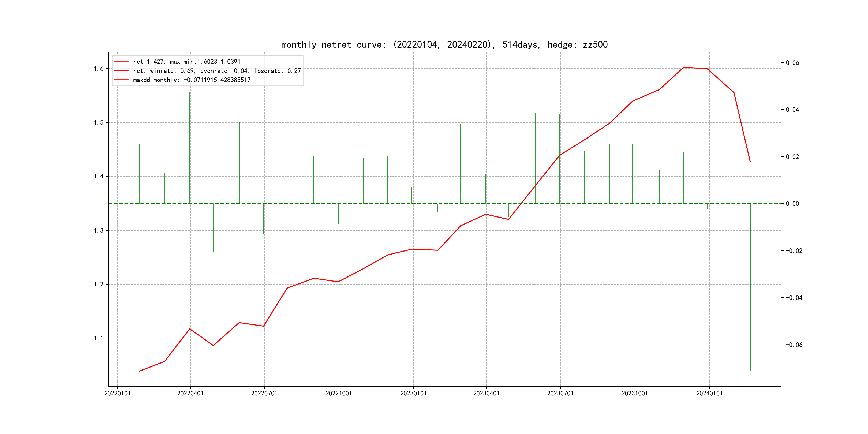Image resolution: width=868 pixels, height=434 pixels.
Task: Click right y-axis tick label -0.06
Action: (794, 345)
